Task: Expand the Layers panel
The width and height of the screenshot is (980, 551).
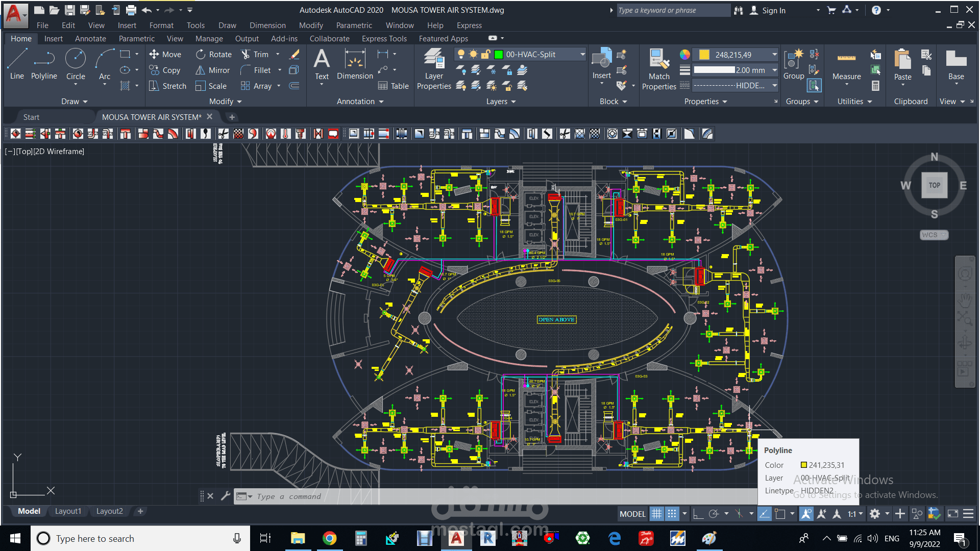Action: (501, 102)
